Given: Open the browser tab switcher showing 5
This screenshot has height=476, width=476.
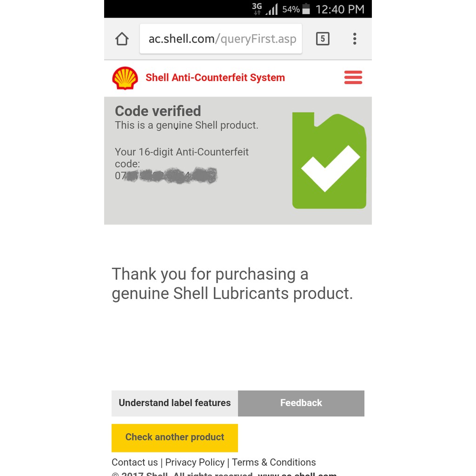Looking at the screenshot, I should [x=323, y=39].
